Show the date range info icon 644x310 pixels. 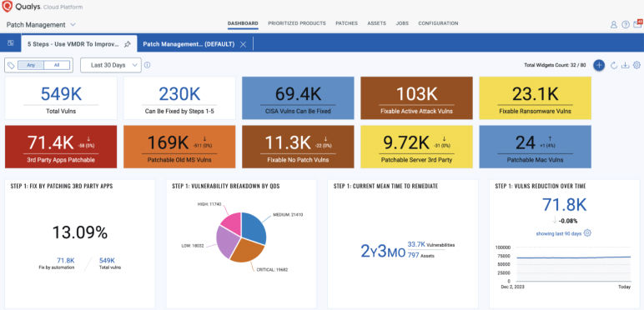tap(147, 65)
